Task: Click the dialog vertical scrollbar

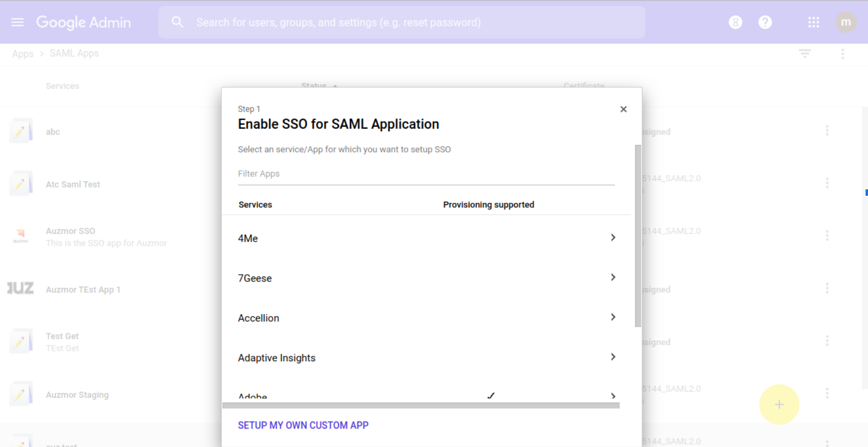Action: 638,236
